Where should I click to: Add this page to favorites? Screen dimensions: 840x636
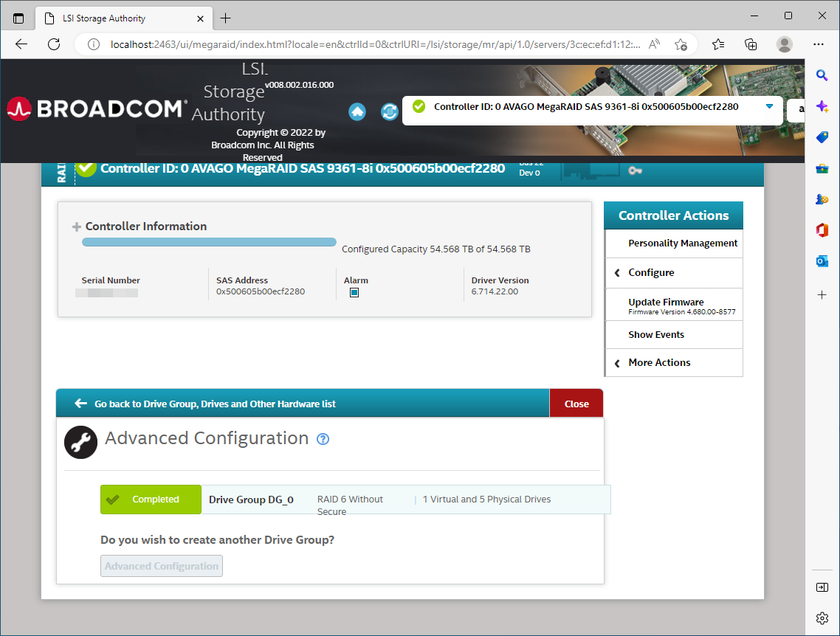(681, 44)
